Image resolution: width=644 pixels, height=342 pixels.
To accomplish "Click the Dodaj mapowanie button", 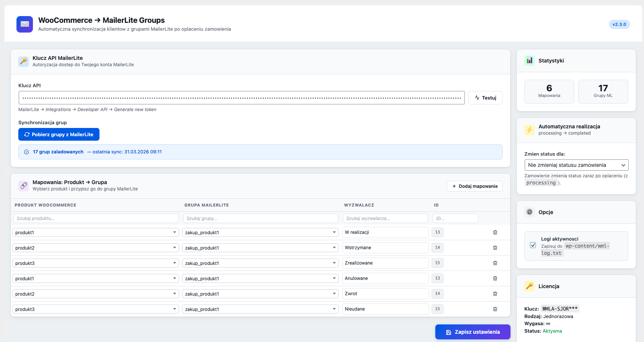I will coord(474,186).
